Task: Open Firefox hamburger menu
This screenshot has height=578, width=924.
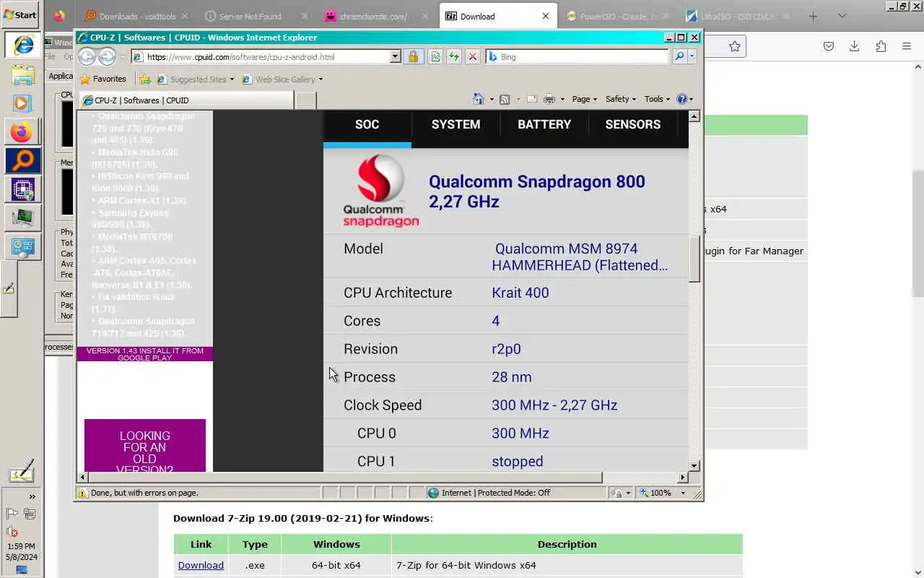Action: (906, 46)
